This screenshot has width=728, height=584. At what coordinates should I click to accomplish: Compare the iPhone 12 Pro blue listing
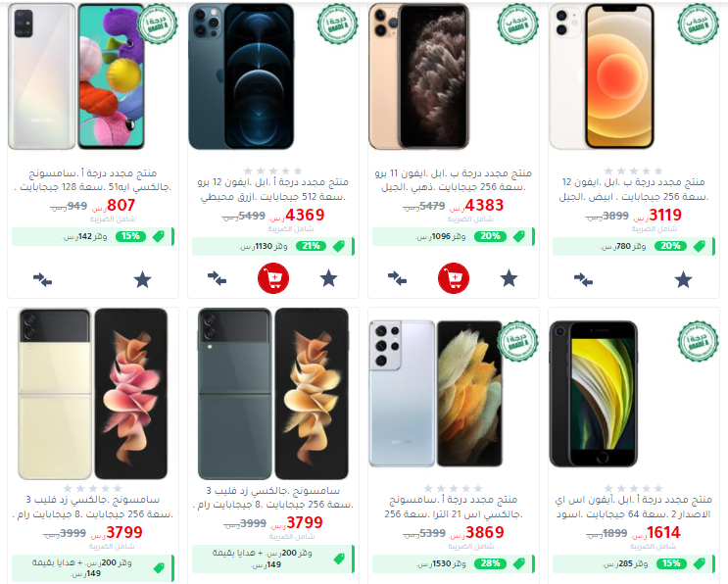click(217, 278)
